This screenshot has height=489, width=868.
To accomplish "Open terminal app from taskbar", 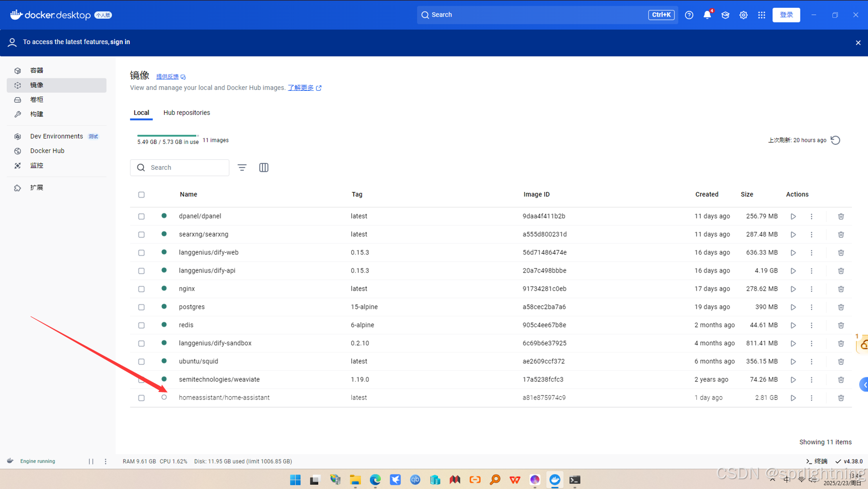I will [575, 480].
